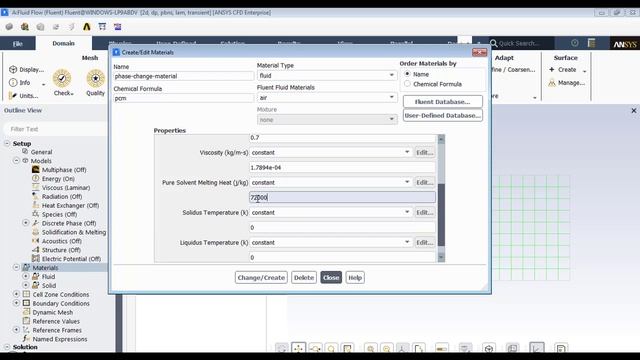Viewport: 640px width, 360px height.
Task: Click the Surface Create plus icon
Action: pos(552,69)
